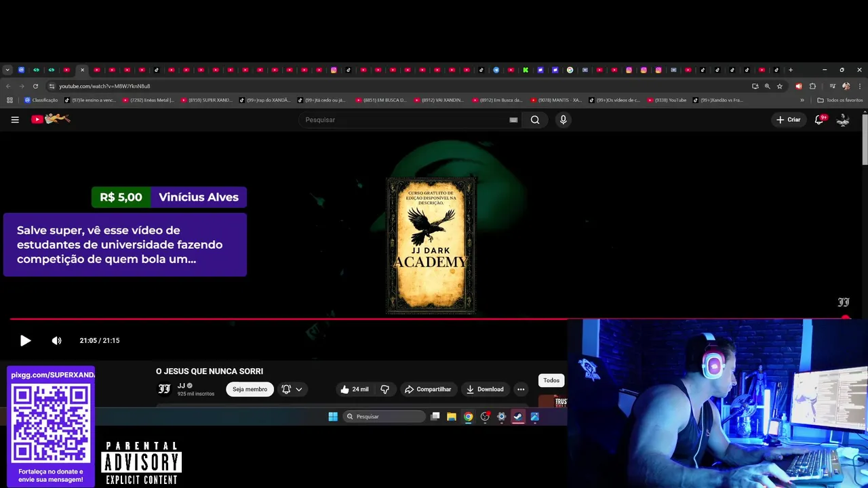Open the Classificação bookmark

click(41, 100)
